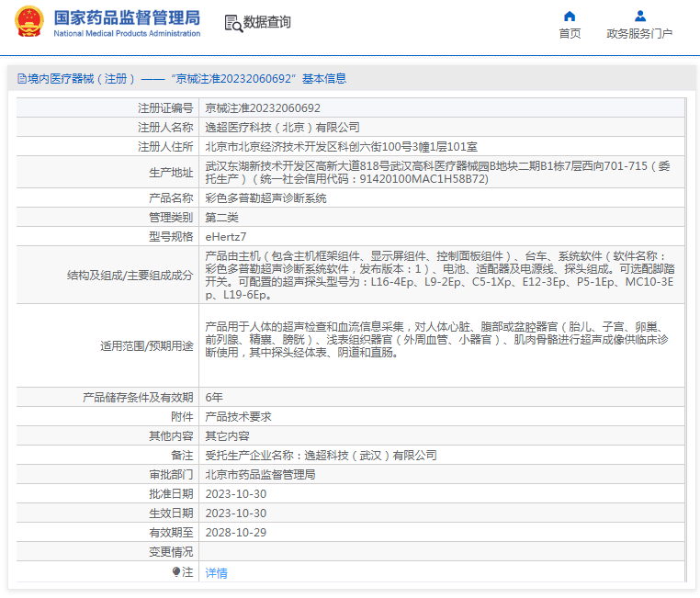Select product name 彩色多普勒超声诊断系统
This screenshot has width=700, height=598.
[265, 198]
